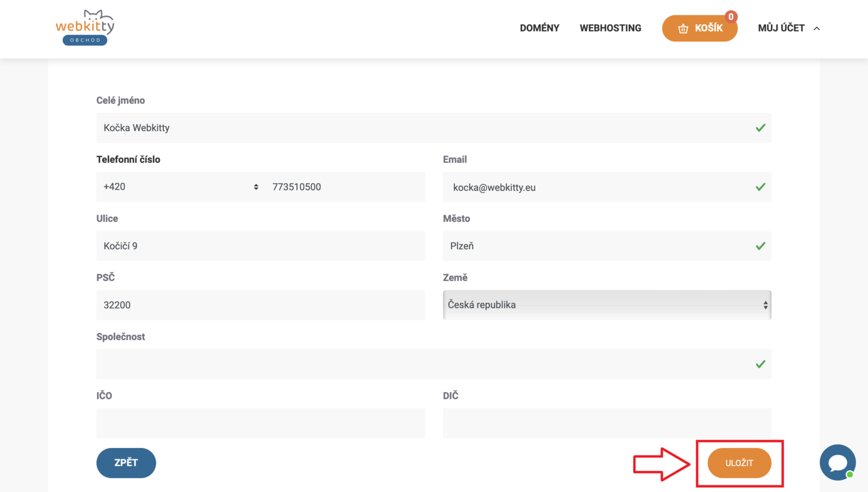Click the Celé jméno label
The width and height of the screenshot is (868, 492).
point(121,101)
